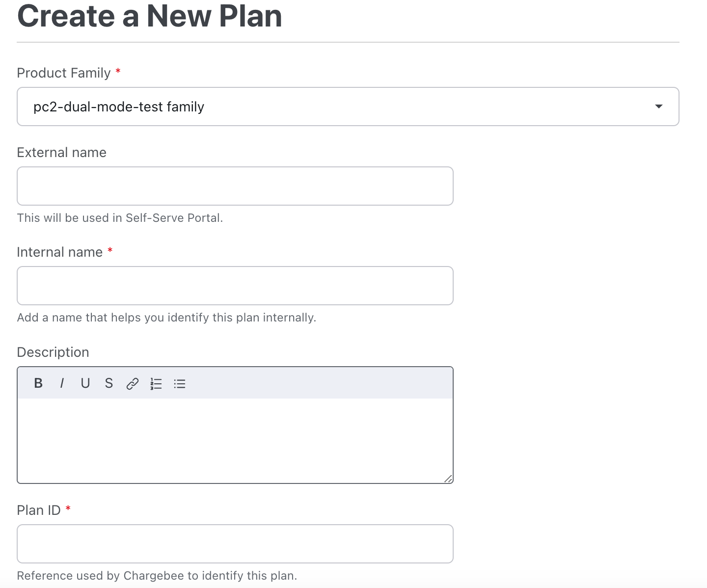The width and height of the screenshot is (707, 588).
Task: Click the Plan ID input box
Action: tap(235, 544)
